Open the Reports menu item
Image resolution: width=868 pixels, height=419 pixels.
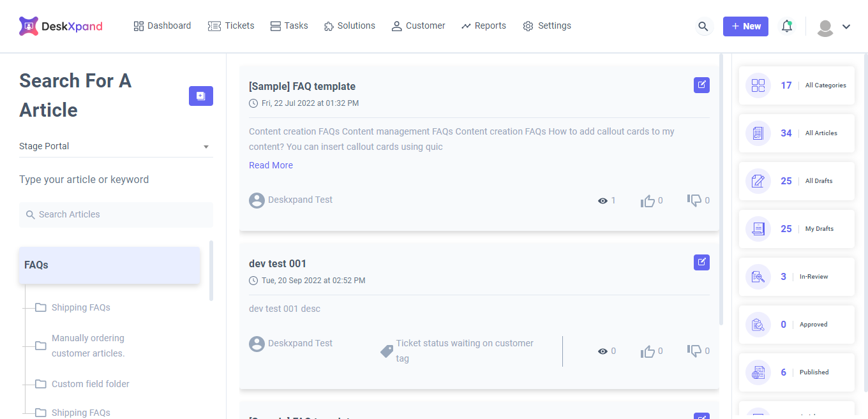click(483, 26)
